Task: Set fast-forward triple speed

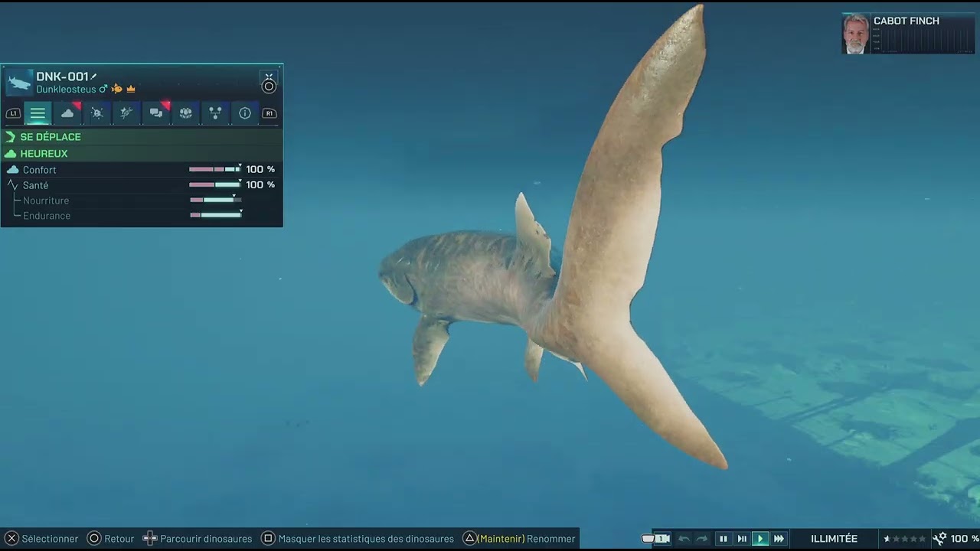Action: click(x=779, y=539)
